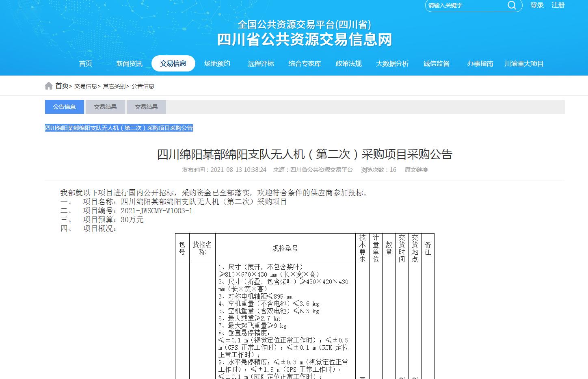
Task: Open 新闻资讯 navigation item
Action: point(129,64)
